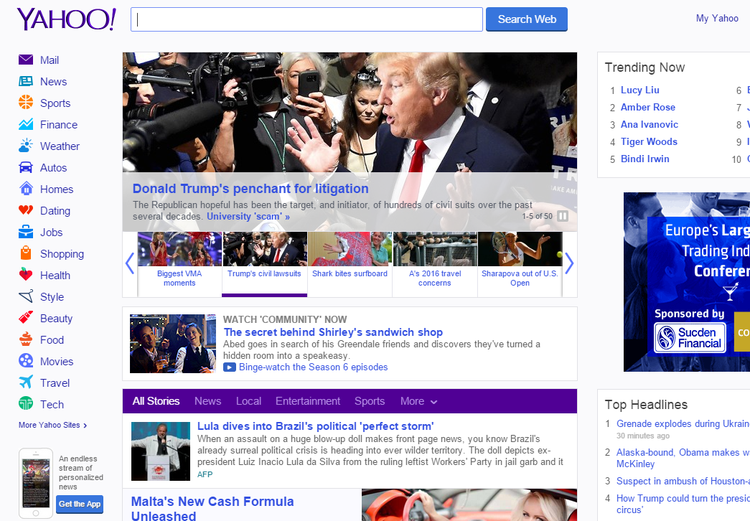This screenshot has width=750, height=521.
Task: Open the AFP source label
Action: click(x=205, y=475)
